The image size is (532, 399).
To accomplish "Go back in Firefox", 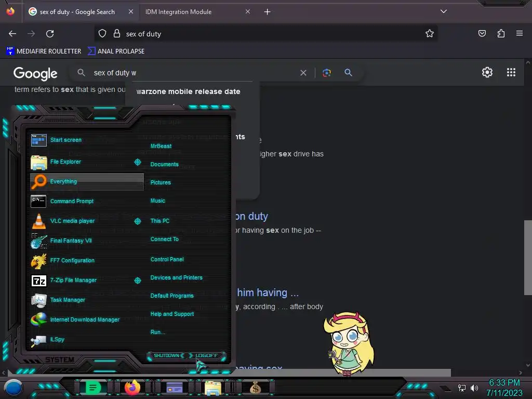I will click(x=12, y=34).
